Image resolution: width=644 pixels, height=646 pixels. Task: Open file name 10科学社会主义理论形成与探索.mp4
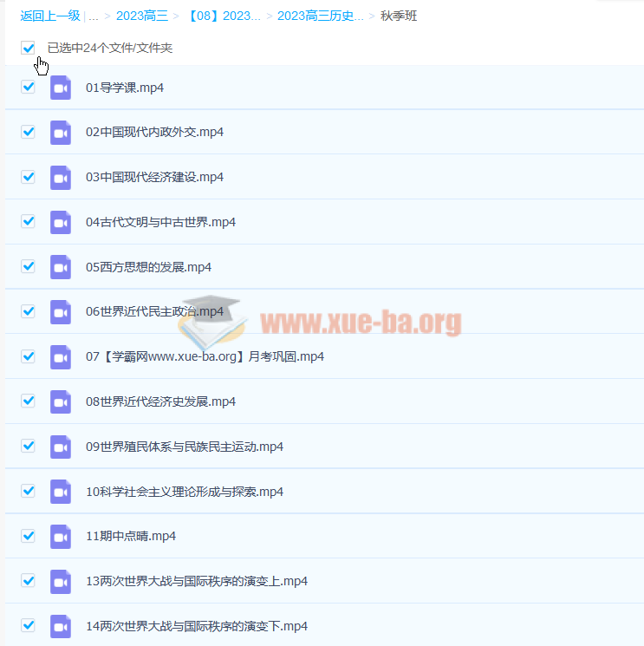pyautogui.click(x=185, y=492)
